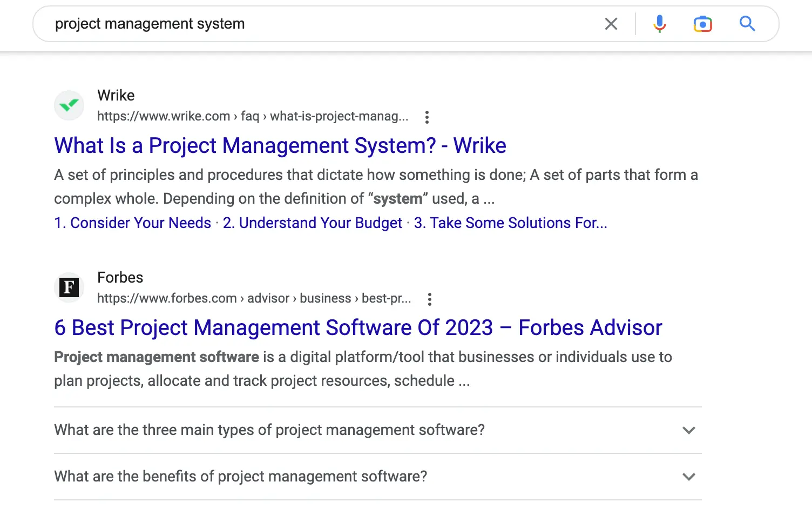
Task: Click chevron beside 'benefits of project management software' question
Action: [x=688, y=477]
